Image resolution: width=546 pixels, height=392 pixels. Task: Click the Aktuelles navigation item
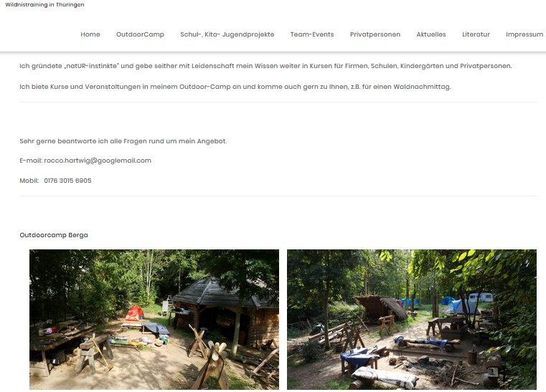click(431, 34)
